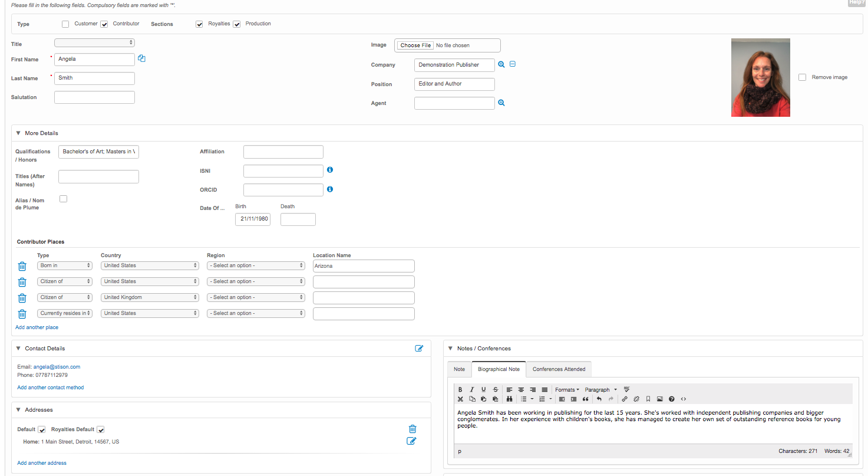Image resolution: width=868 pixels, height=476 pixels.
Task: Click the insert image icon in the editor
Action: (x=660, y=399)
